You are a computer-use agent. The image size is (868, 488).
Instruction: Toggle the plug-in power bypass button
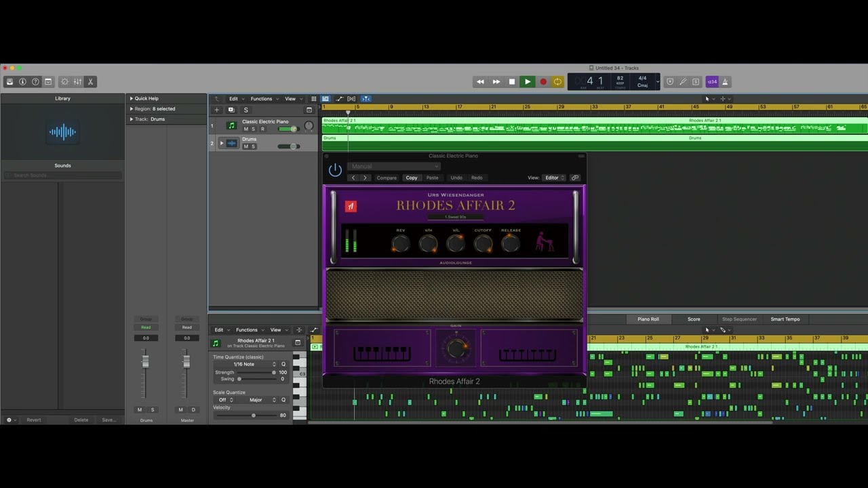335,169
